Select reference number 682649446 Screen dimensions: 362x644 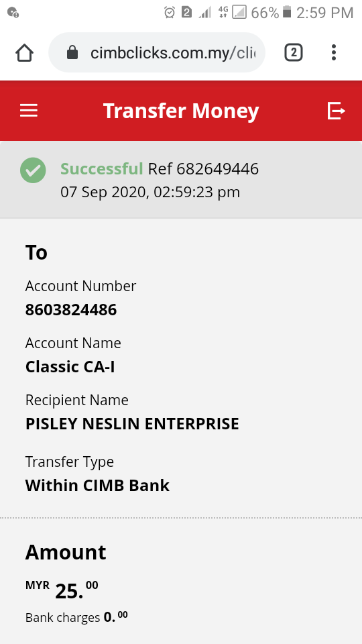(217, 169)
